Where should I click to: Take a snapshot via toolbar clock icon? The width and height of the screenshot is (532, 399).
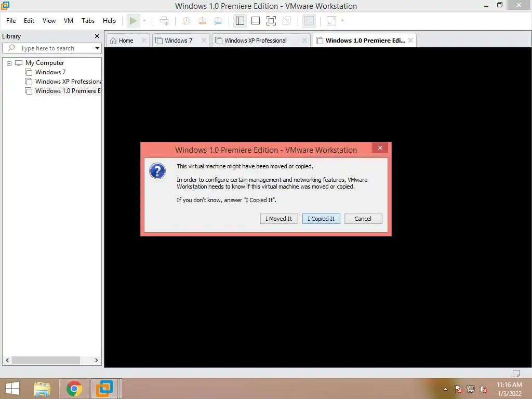(x=187, y=21)
